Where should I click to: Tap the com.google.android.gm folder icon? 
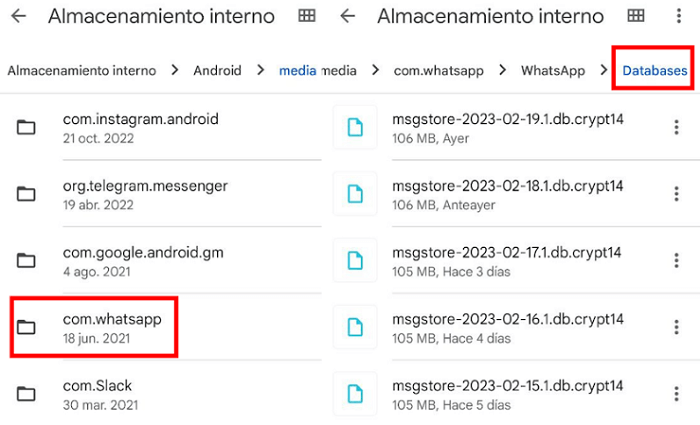click(26, 260)
